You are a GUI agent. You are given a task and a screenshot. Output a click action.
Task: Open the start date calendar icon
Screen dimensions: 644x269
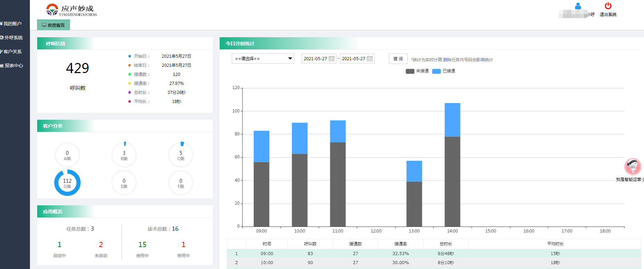pos(332,58)
